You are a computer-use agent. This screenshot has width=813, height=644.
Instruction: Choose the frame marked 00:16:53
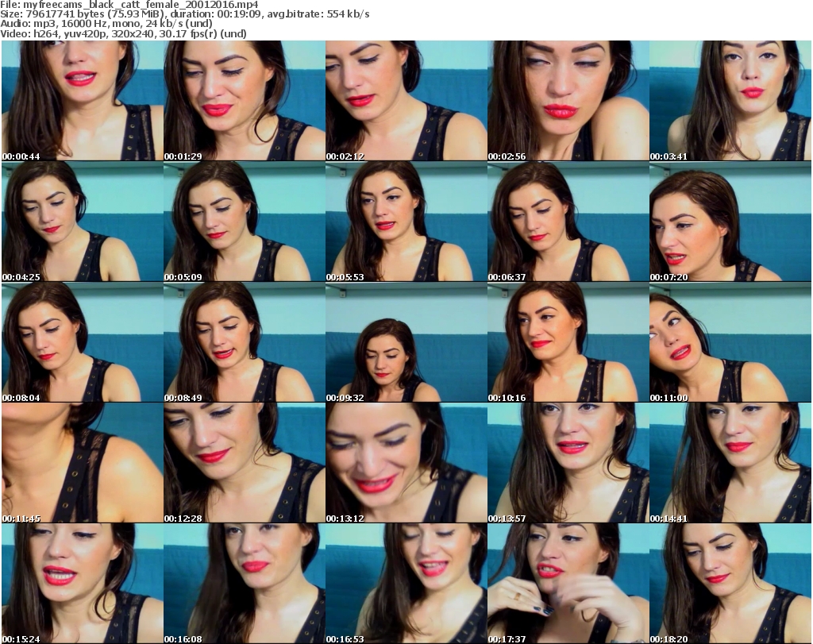coord(406,584)
